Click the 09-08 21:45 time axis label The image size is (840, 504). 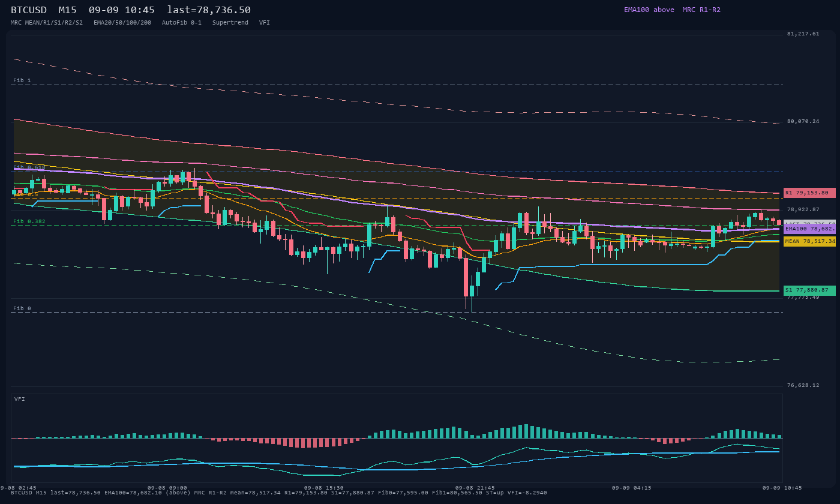[475, 488]
